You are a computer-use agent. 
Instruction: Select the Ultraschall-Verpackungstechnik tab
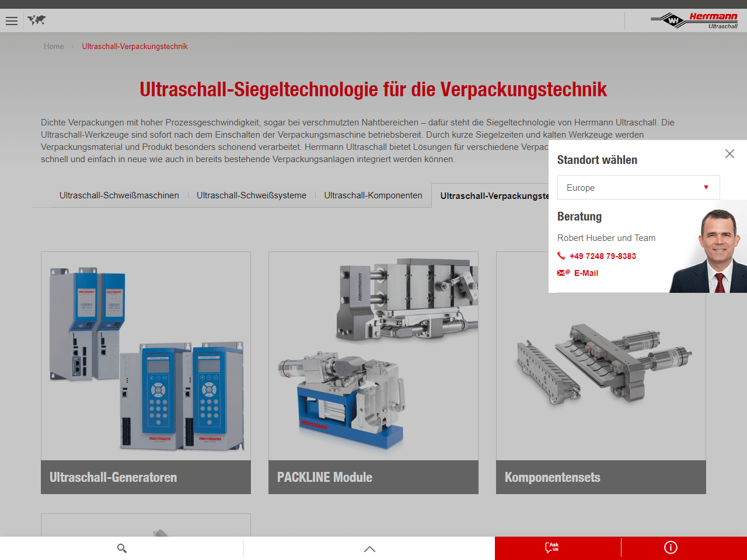(494, 196)
